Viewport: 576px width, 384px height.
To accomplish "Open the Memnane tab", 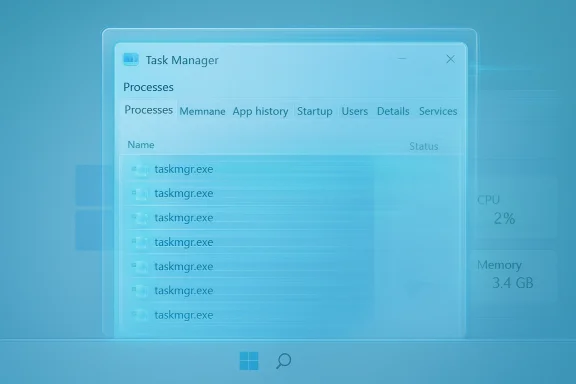I will 202,111.
